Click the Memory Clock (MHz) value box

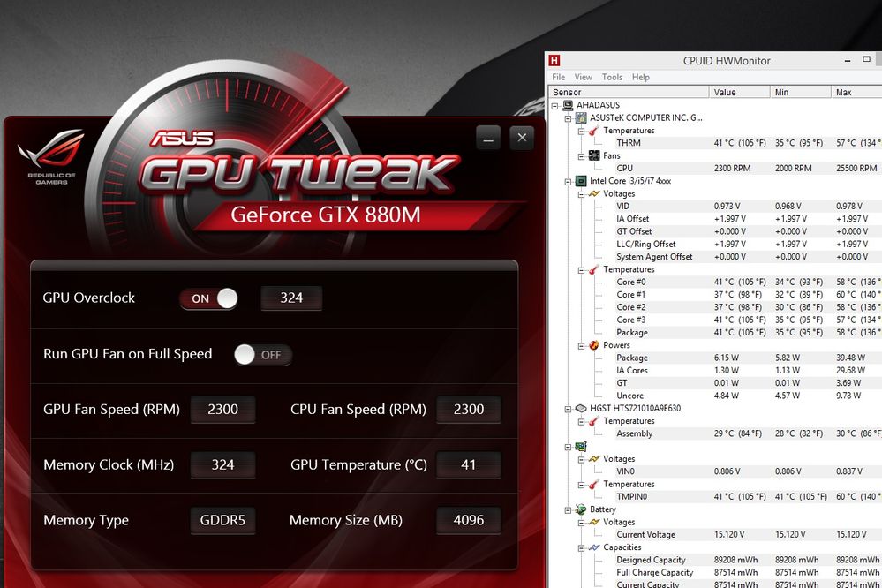point(222,464)
